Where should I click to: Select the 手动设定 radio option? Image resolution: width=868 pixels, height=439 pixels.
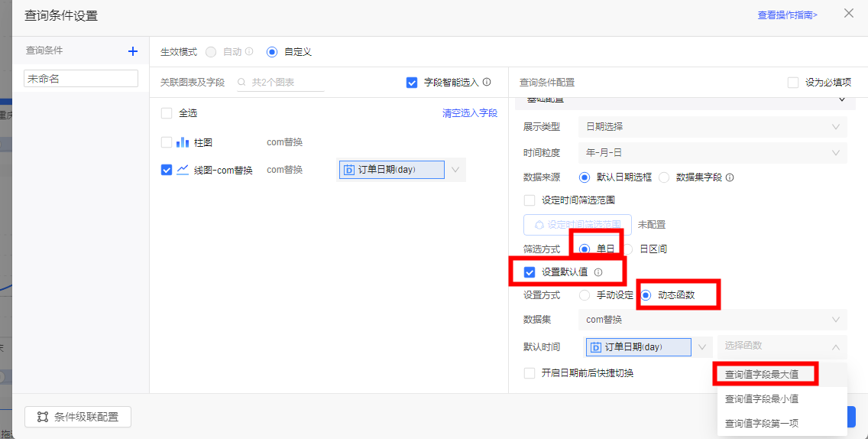click(585, 295)
